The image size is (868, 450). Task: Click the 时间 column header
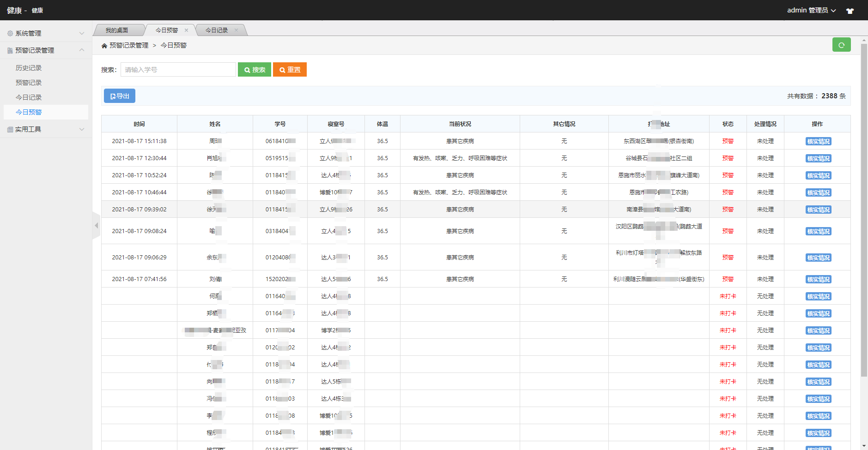coord(139,124)
